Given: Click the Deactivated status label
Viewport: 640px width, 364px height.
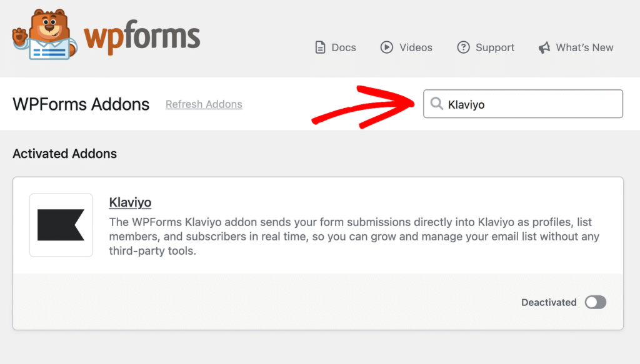Looking at the screenshot, I should tap(549, 302).
